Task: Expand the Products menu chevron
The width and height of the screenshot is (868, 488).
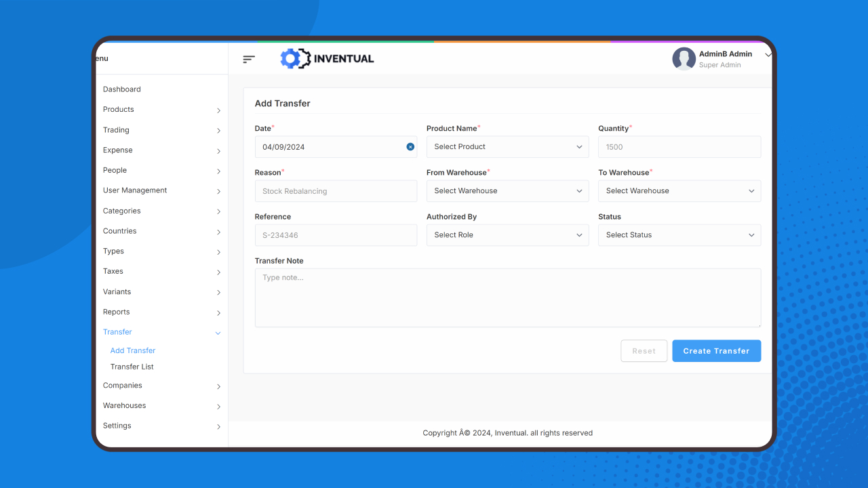Action: [218, 110]
